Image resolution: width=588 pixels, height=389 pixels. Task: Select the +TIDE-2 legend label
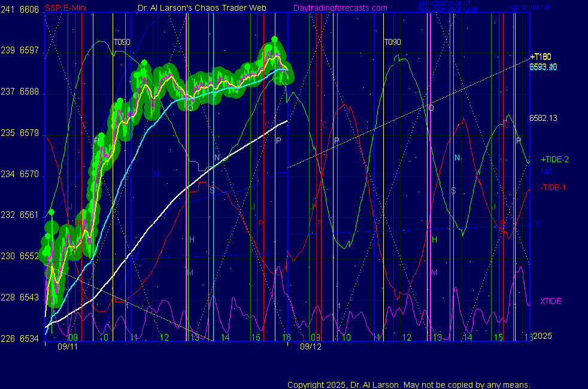554,160
